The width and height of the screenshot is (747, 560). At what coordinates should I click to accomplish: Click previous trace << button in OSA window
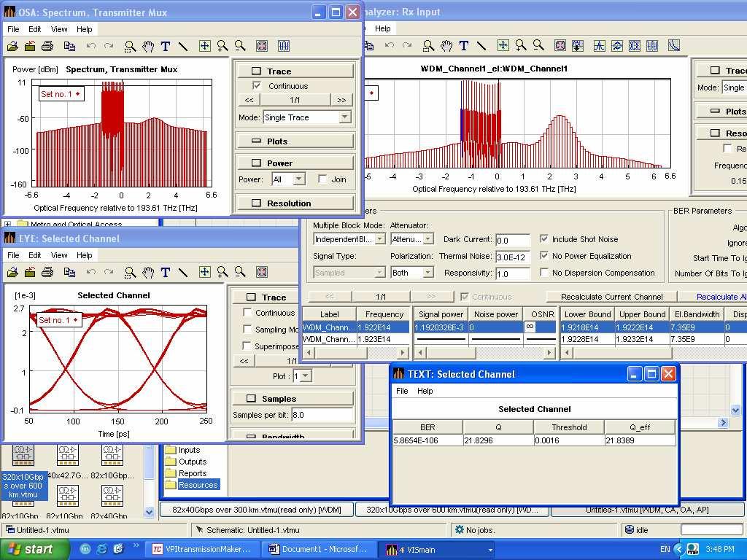point(249,100)
